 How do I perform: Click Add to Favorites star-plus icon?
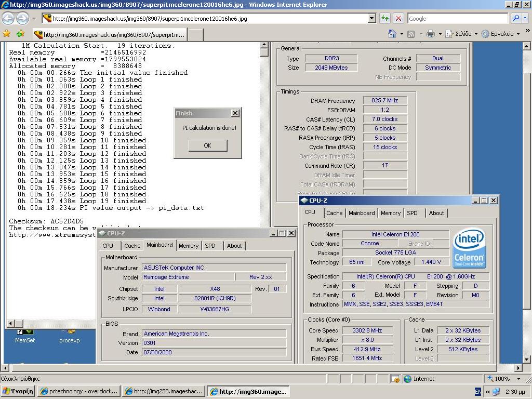point(21,34)
